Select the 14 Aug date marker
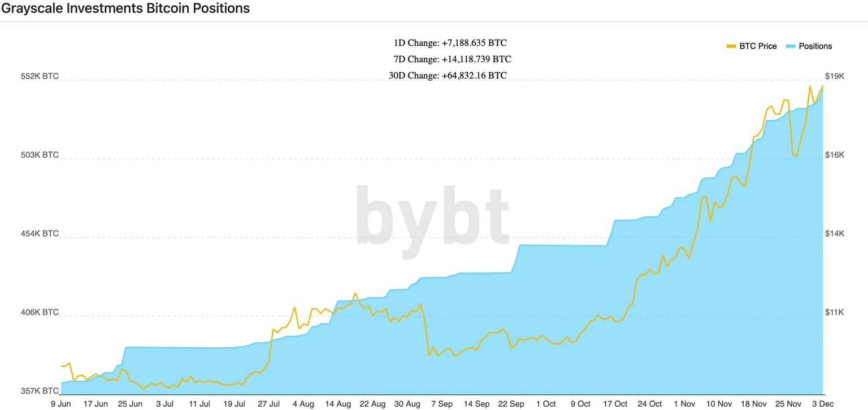This screenshot has height=410, width=868. tap(338, 404)
